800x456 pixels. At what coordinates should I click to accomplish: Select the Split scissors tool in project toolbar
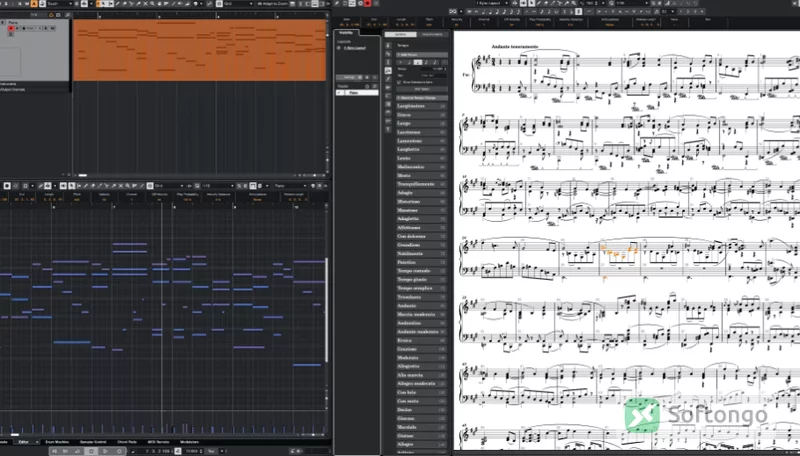click(132, 4)
